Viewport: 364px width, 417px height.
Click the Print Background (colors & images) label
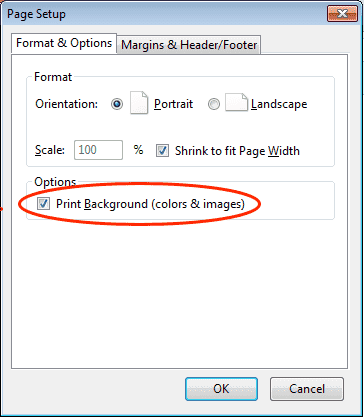[x=150, y=204]
